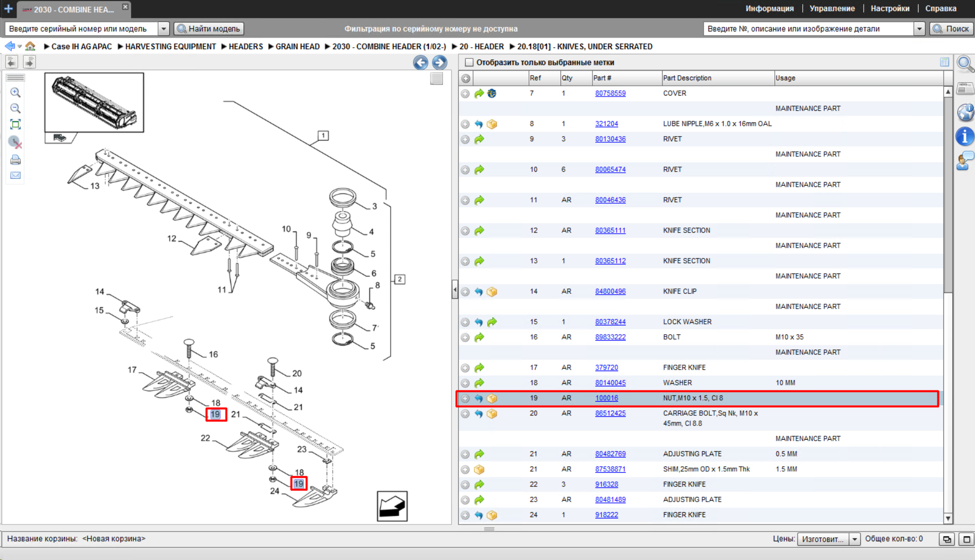This screenshot has height=560, width=975.
Task: Zoom in on the parts diagram
Action: coord(15,92)
